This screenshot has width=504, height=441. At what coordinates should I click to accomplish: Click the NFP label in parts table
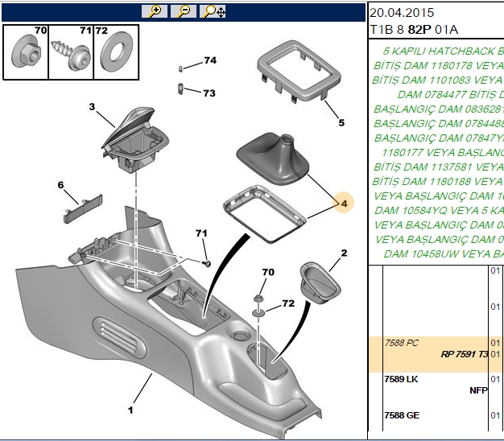[x=478, y=390]
